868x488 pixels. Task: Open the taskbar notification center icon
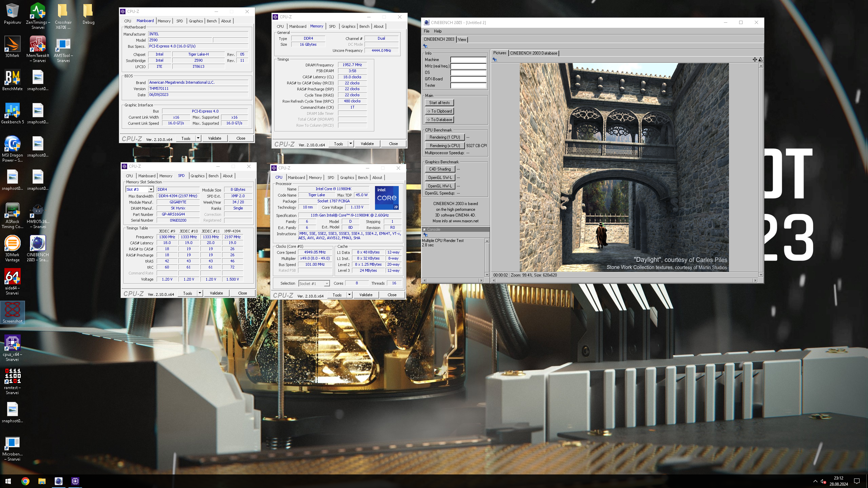857,481
